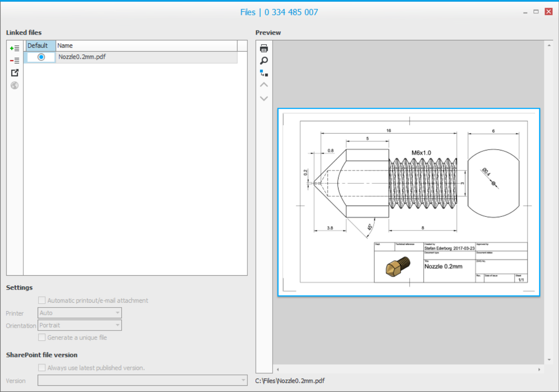Click the Default column header

coord(40,46)
